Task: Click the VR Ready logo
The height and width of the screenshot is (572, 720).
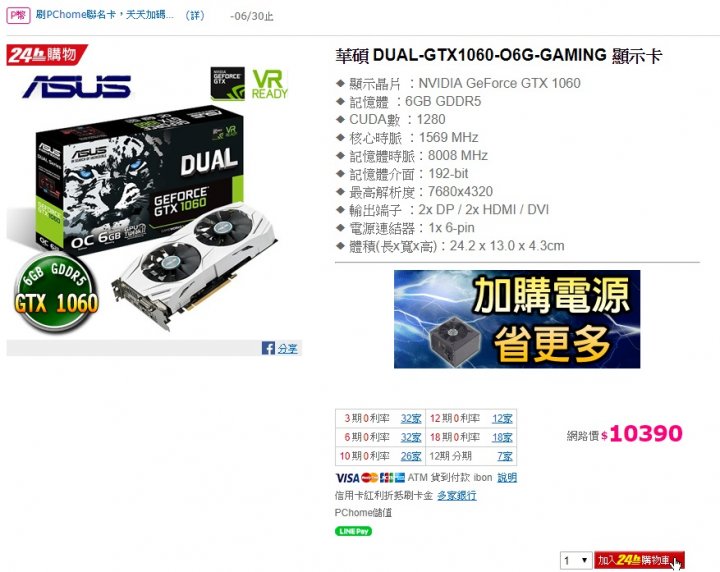Action: [x=269, y=84]
